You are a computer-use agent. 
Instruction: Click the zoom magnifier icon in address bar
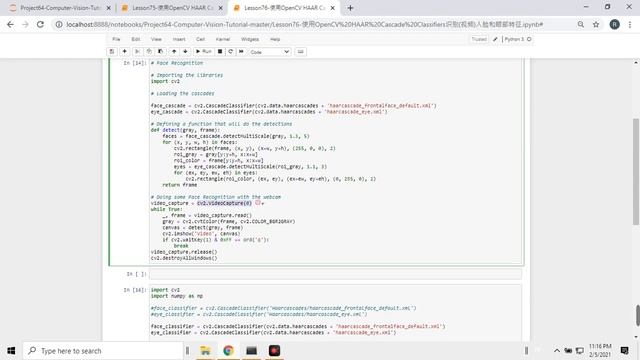580,24
